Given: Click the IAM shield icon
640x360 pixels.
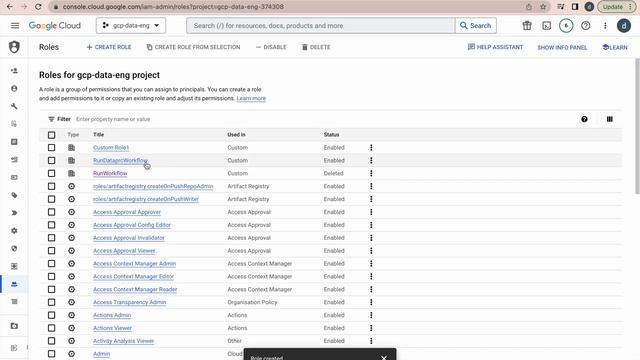Looking at the screenshot, I should (x=14, y=47).
